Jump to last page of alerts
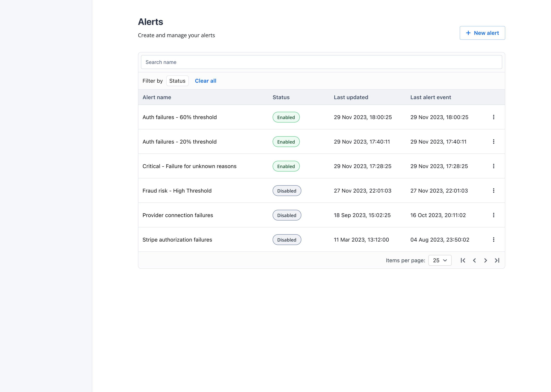The image size is (551, 392). pyautogui.click(x=497, y=261)
